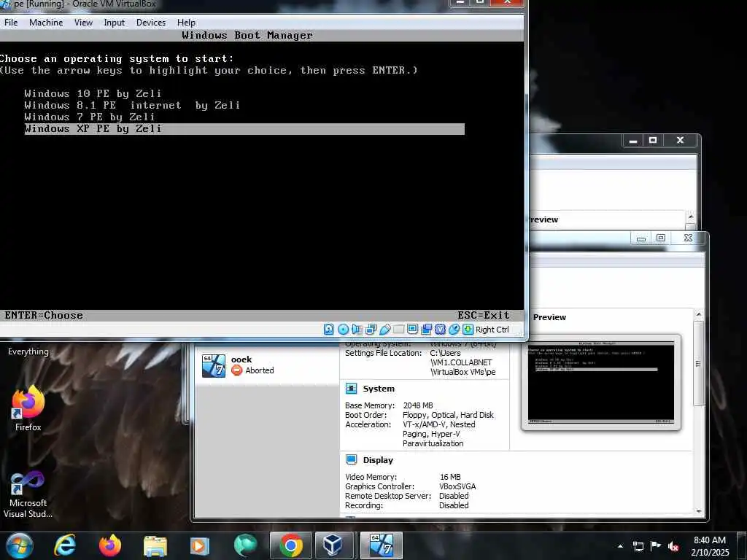Click the mouse integration status icon

[x=454, y=330]
